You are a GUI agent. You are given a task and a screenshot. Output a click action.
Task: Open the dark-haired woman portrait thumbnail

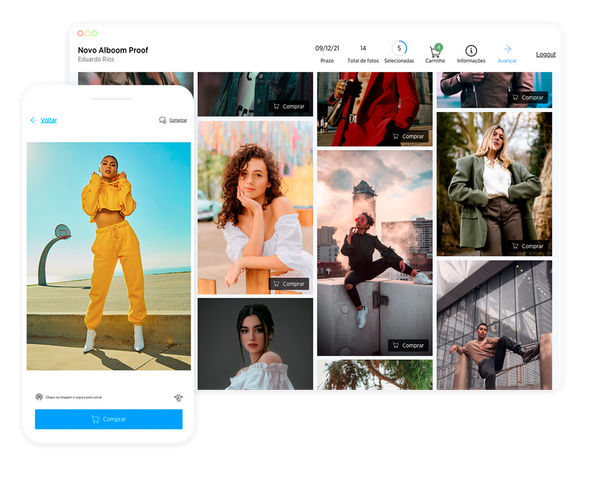(255, 344)
